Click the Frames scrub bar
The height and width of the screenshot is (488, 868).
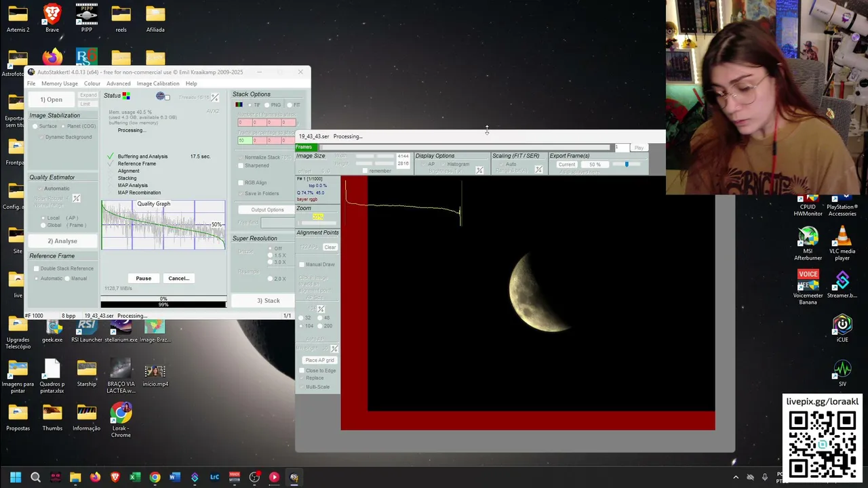point(465,147)
